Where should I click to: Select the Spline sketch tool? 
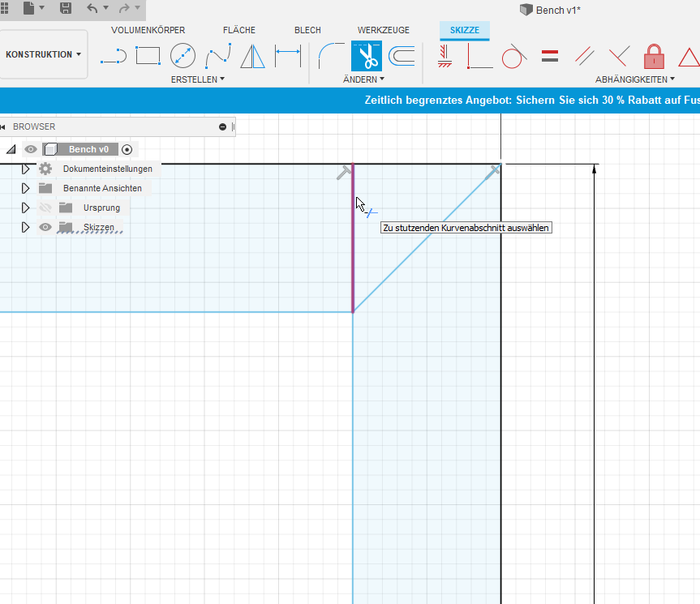pyautogui.click(x=218, y=56)
